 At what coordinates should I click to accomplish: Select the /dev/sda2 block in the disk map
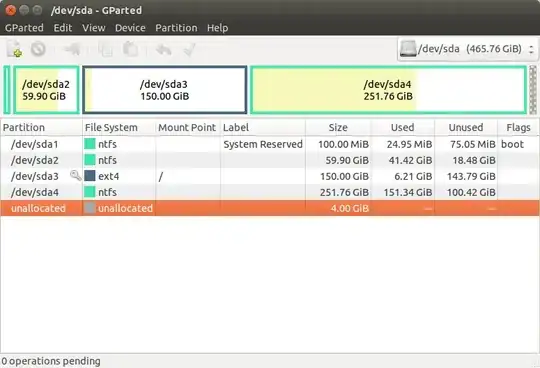tap(46, 90)
